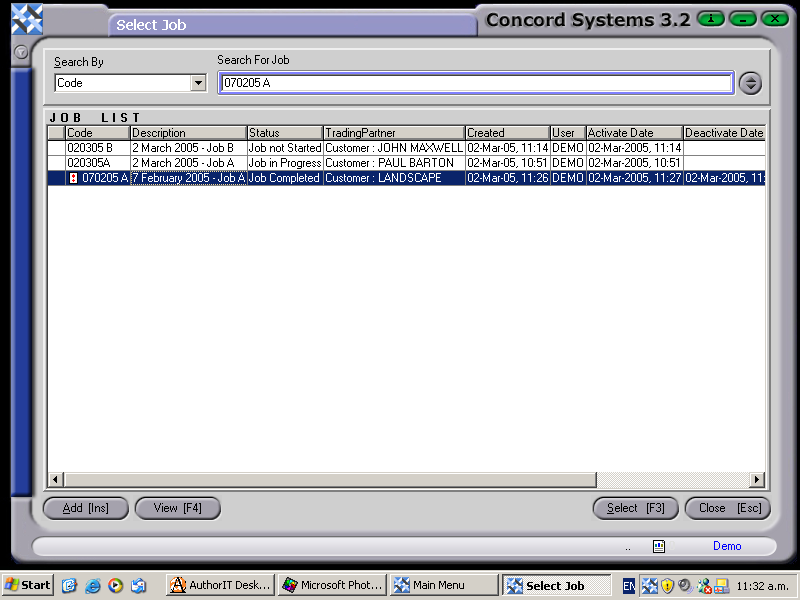This screenshot has height=600, width=800.
Task: Open the green info button on the title bar
Action: (709, 18)
